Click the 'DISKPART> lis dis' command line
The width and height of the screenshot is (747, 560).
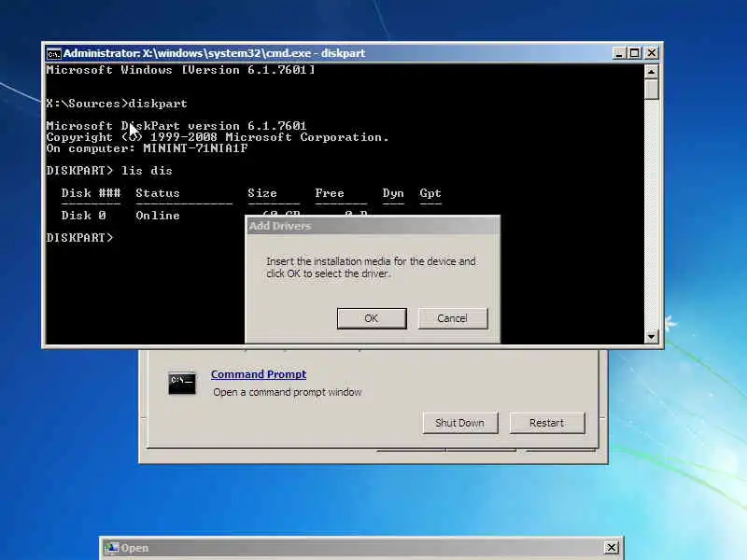coord(109,171)
